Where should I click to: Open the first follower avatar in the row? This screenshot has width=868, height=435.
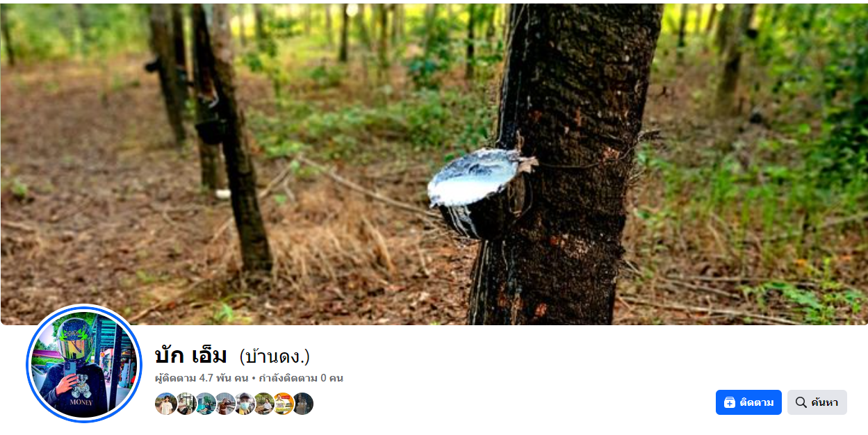click(166, 404)
